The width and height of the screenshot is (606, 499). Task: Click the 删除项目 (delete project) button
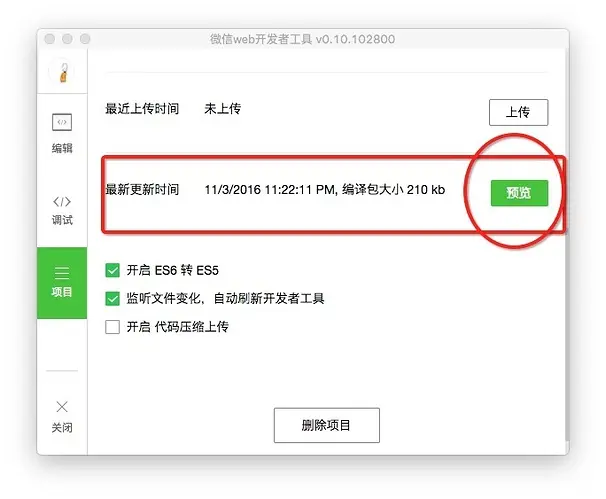coord(327,425)
